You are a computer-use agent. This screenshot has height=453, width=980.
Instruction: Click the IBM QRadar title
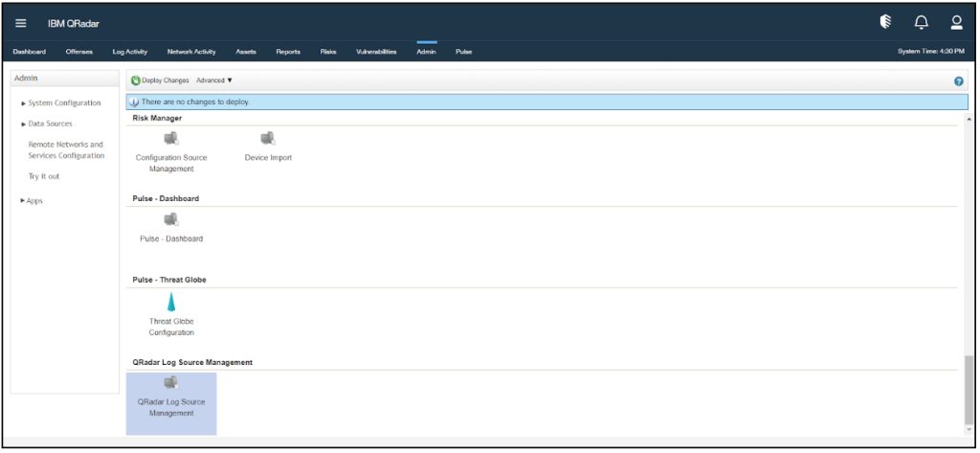coord(73,24)
